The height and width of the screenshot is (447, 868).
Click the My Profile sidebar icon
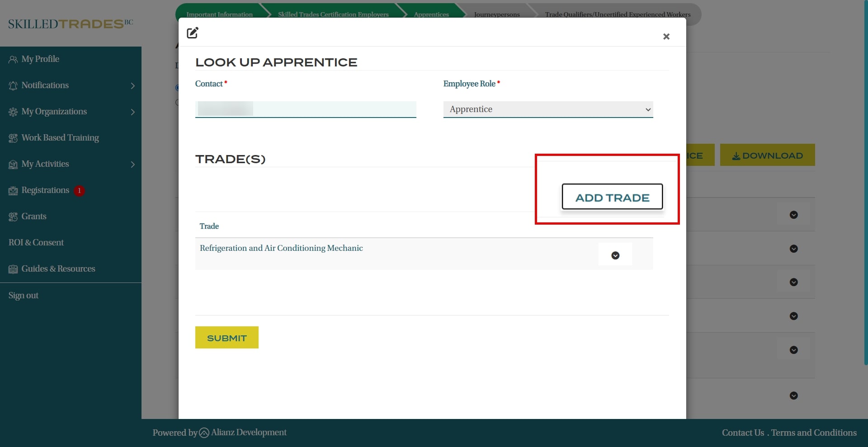click(13, 60)
